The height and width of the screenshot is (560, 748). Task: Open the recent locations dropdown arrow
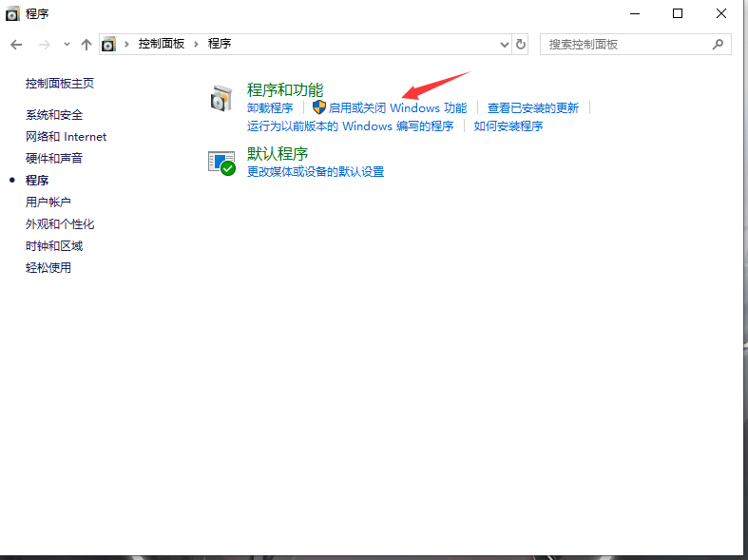[x=67, y=45]
